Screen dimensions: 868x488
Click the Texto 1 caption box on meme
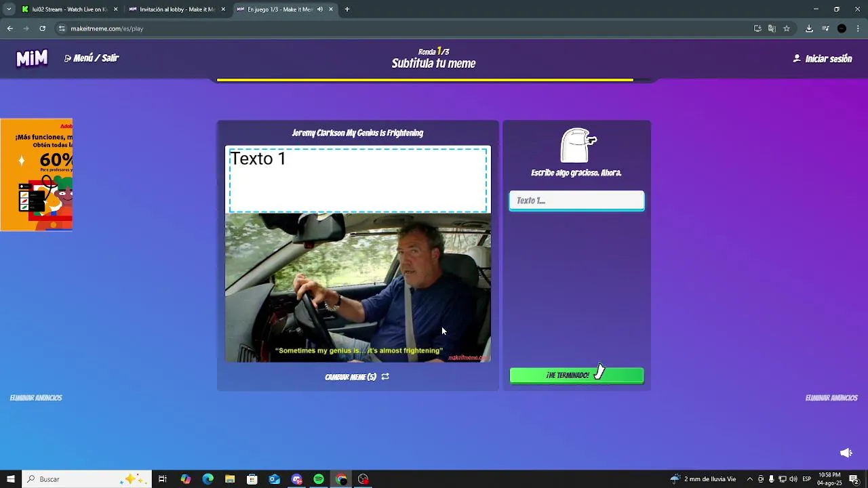tap(358, 180)
